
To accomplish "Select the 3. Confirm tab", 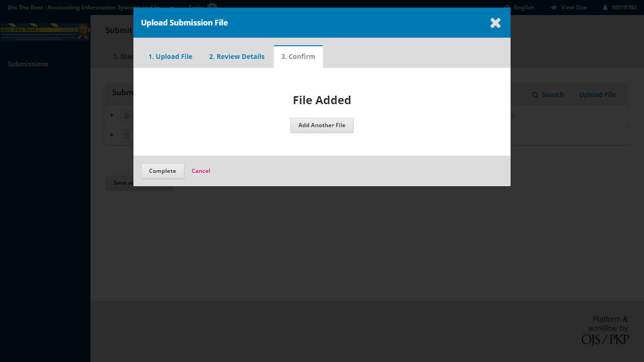I will 298,57.
